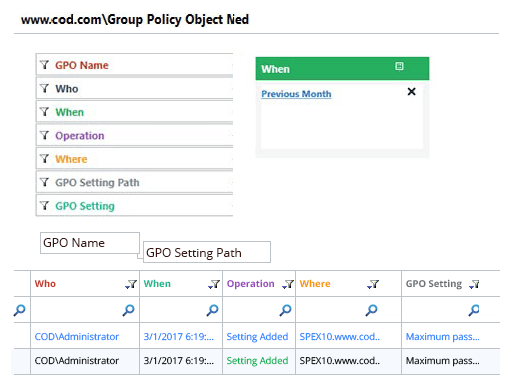Open the blue Maximum pass... link in first row

point(443,337)
